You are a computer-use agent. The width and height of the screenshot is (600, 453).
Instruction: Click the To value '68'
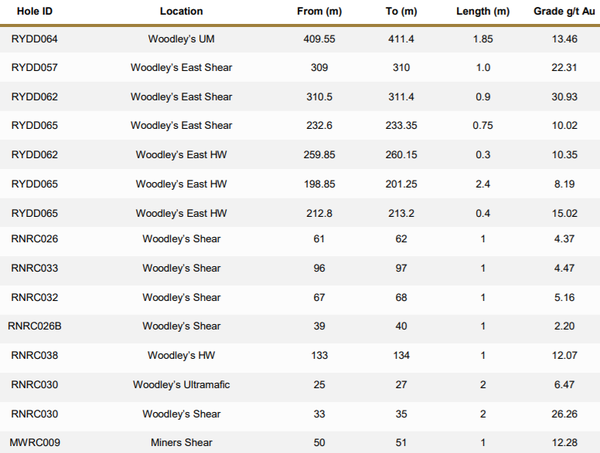(x=401, y=298)
